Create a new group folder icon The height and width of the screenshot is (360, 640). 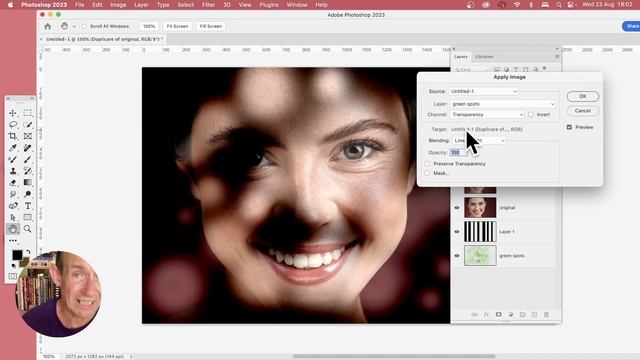522,315
